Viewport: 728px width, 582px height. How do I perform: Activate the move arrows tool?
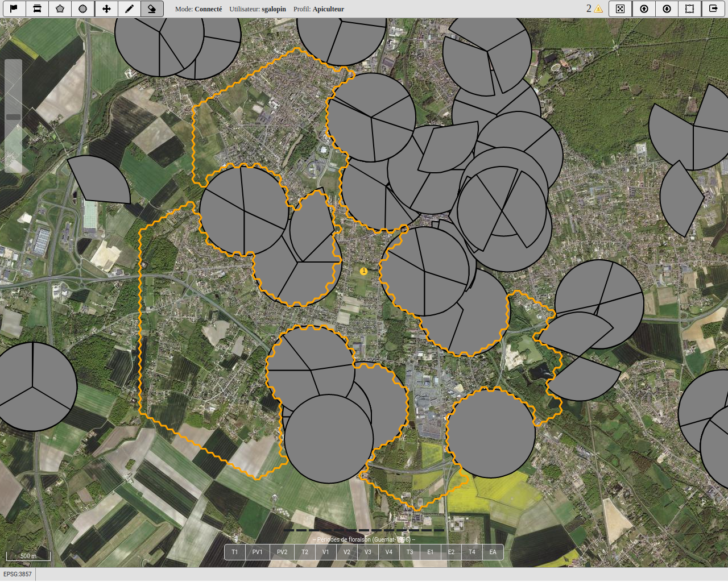pyautogui.click(x=106, y=9)
